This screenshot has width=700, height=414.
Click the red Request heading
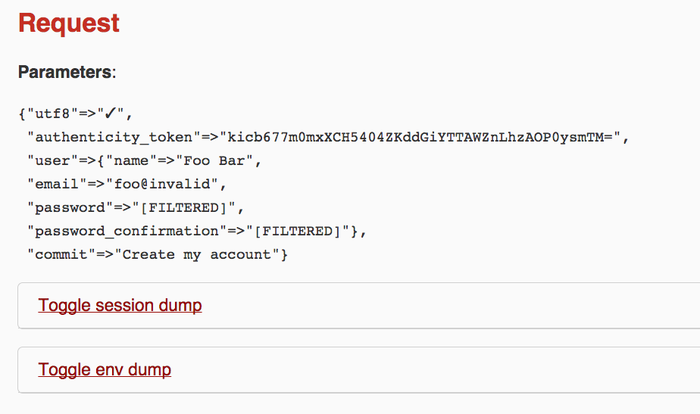pyautogui.click(x=69, y=23)
